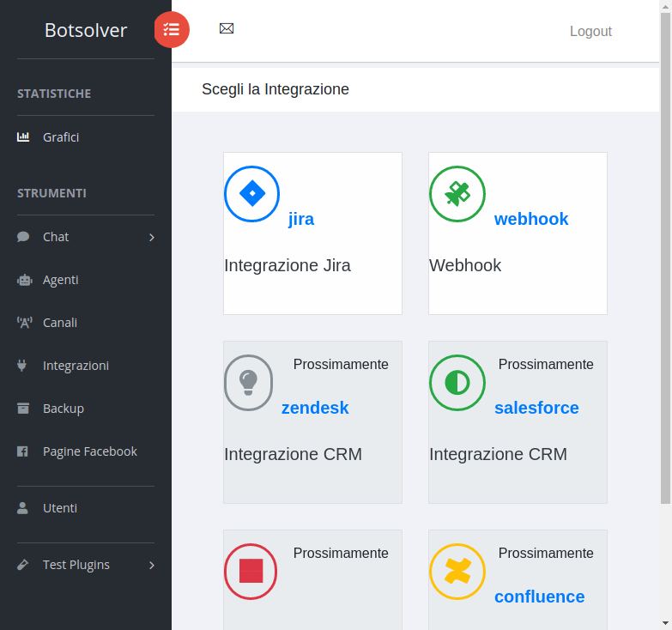Click the Agenti robot icon
Viewport: 672px width, 630px height.
coord(24,280)
